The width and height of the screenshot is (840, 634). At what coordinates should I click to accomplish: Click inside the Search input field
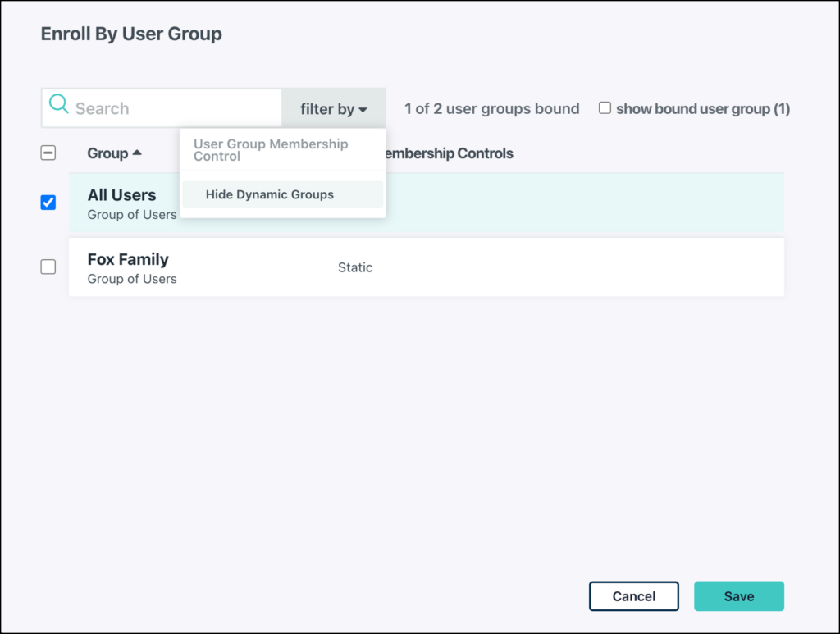pyautogui.click(x=164, y=107)
